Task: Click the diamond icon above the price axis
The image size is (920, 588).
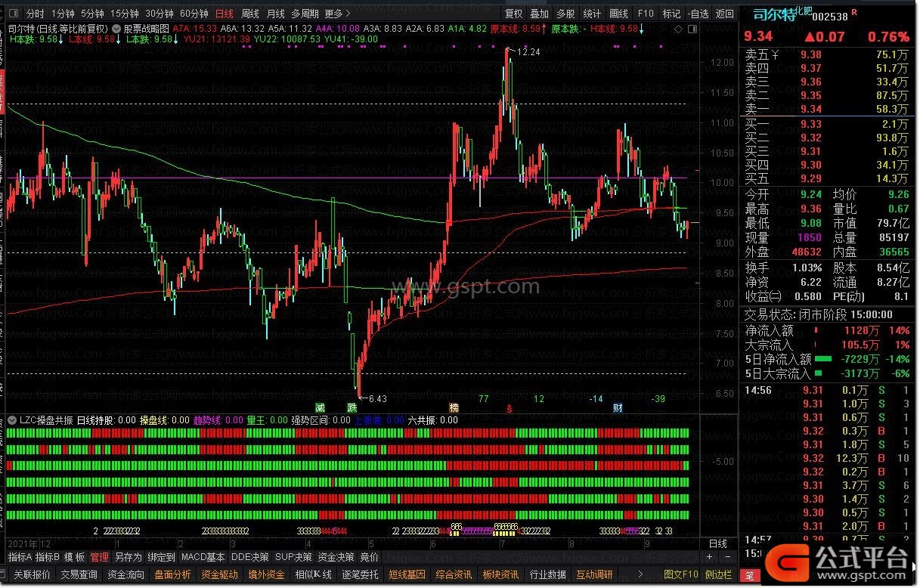Action: (677, 29)
